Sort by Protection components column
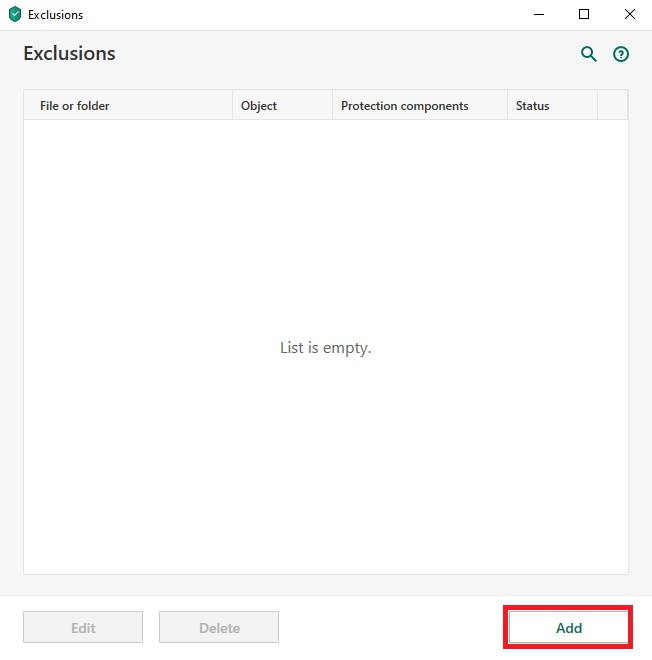The image size is (652, 660). click(x=420, y=105)
